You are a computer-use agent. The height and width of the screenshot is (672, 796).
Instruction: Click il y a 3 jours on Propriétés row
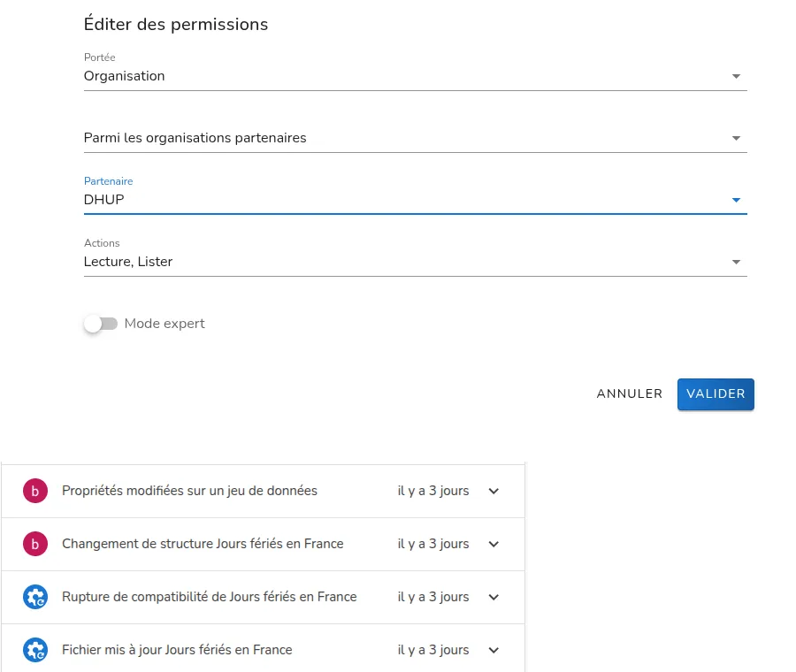433,491
